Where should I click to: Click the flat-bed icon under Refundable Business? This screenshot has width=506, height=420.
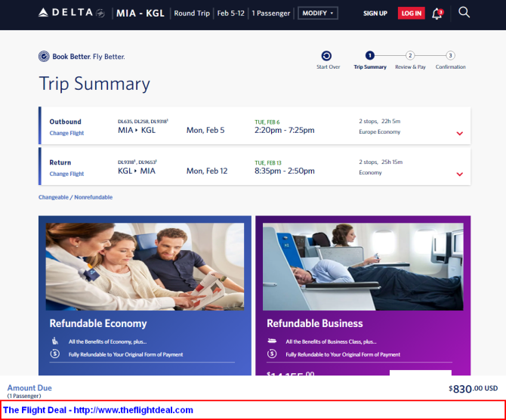pos(272,341)
